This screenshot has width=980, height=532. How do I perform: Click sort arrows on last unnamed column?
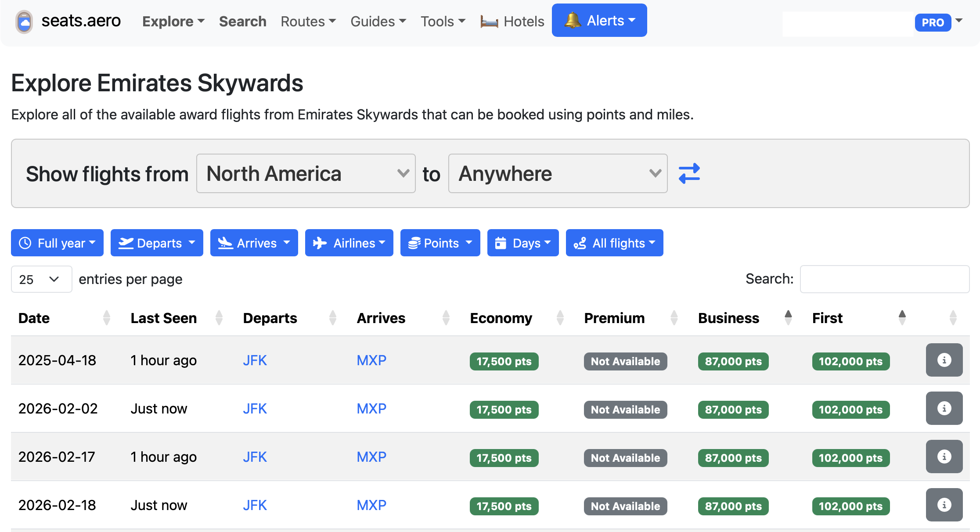(x=953, y=318)
